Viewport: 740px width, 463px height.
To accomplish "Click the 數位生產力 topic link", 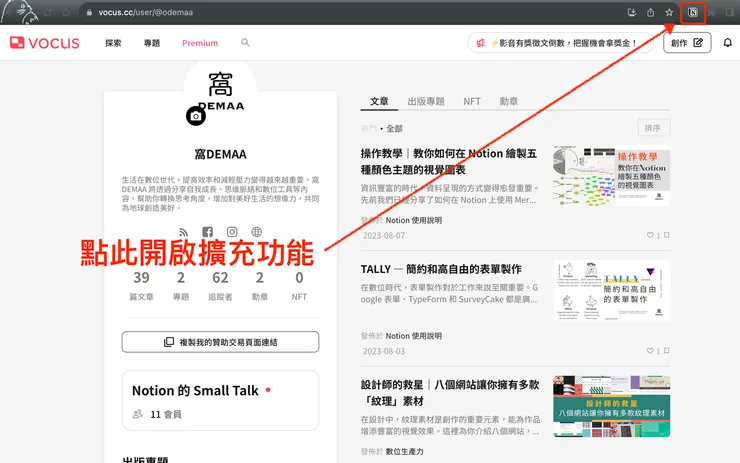I will coord(404,451).
